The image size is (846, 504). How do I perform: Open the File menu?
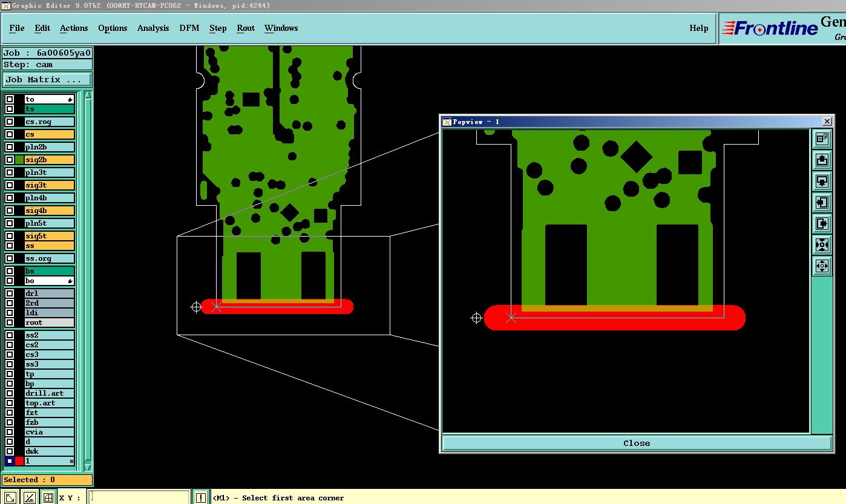coord(17,28)
